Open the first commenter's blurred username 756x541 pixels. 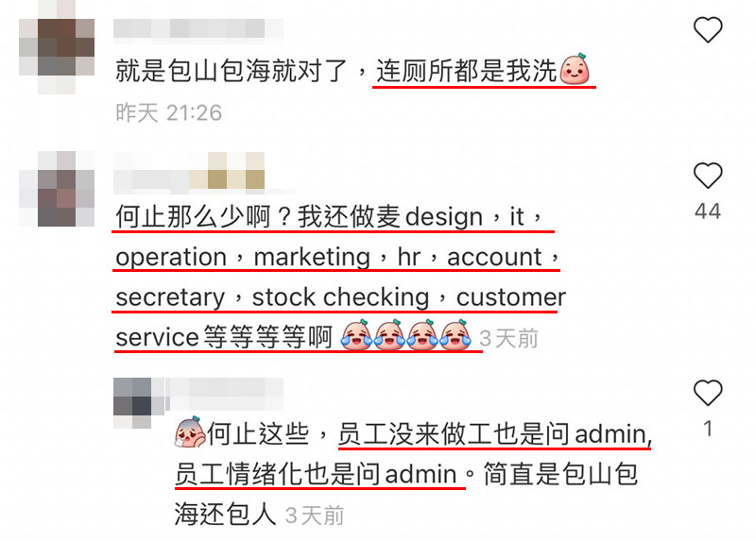coord(198,28)
